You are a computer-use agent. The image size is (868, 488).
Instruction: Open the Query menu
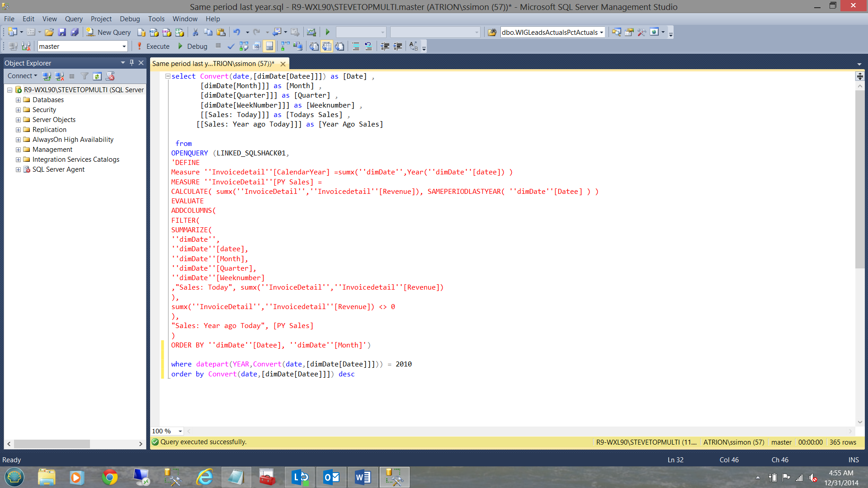pos(73,19)
